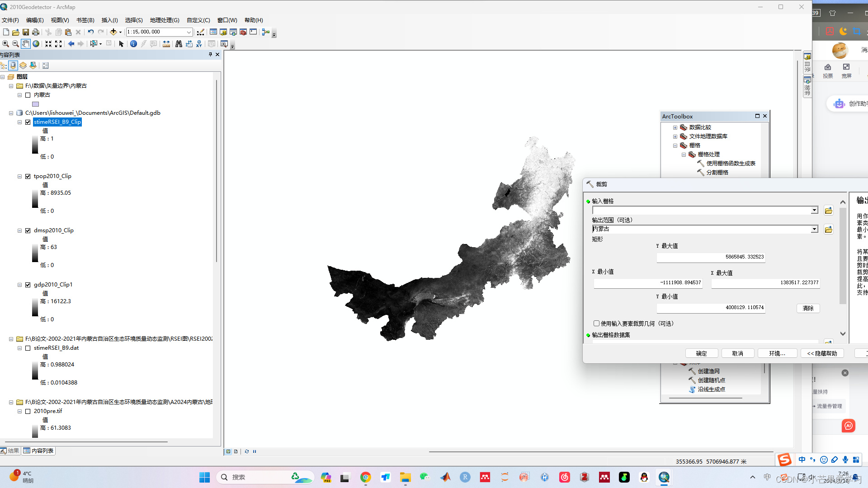Open the Measure tool
This screenshot has height=488, width=868.
[166, 44]
